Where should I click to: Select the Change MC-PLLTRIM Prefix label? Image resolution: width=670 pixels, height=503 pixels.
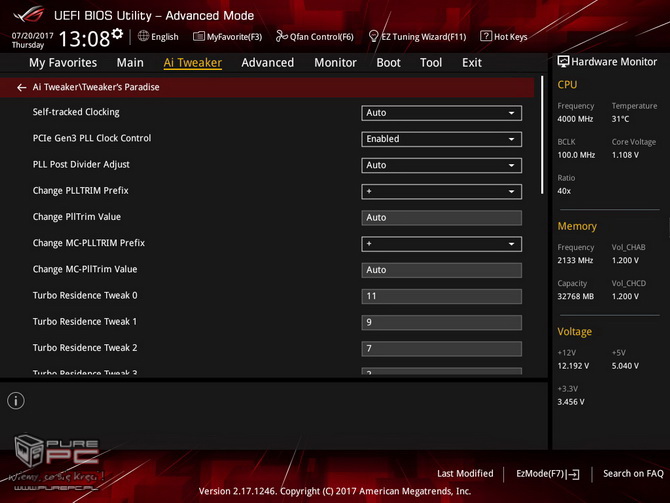(88, 243)
